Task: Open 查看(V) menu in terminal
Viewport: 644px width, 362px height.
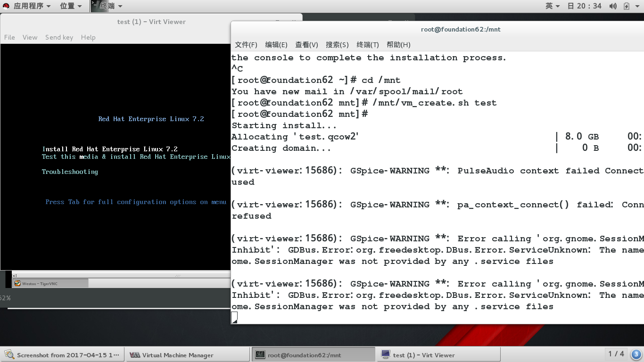Action: pyautogui.click(x=306, y=45)
